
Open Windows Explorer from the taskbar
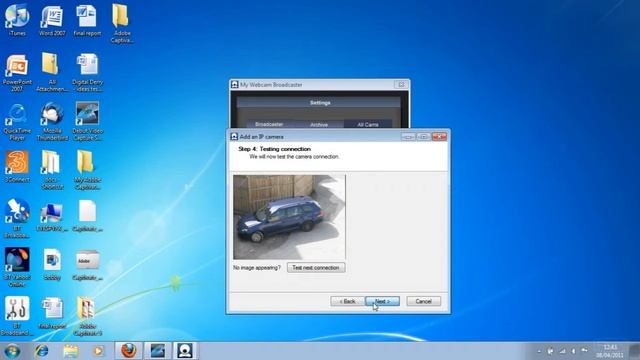point(70,351)
